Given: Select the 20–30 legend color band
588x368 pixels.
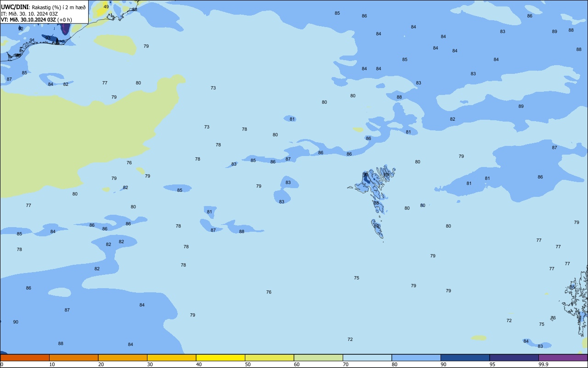Looking at the screenshot, I should click(123, 357).
